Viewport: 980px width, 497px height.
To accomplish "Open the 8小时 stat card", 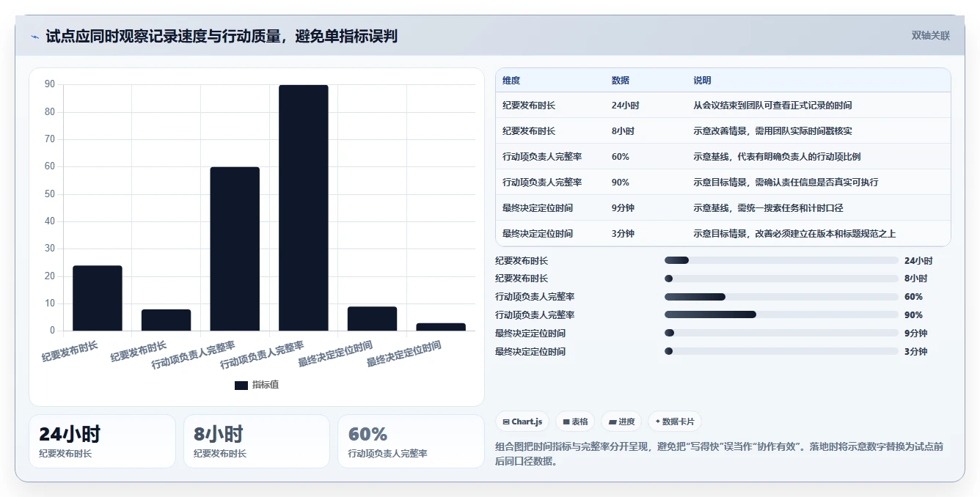I will [x=257, y=441].
